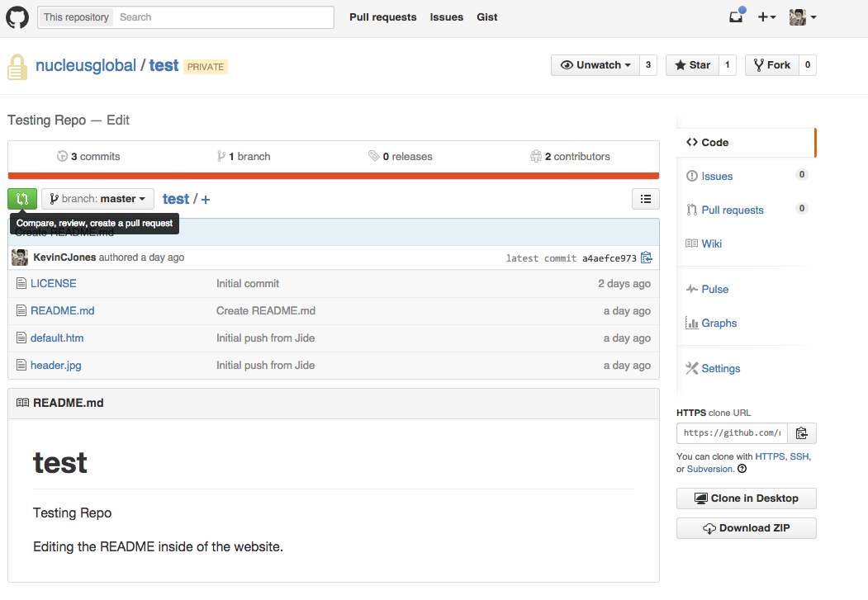Click the test breadcrumb path link
Viewport: 868px width, 600px height.
click(175, 199)
